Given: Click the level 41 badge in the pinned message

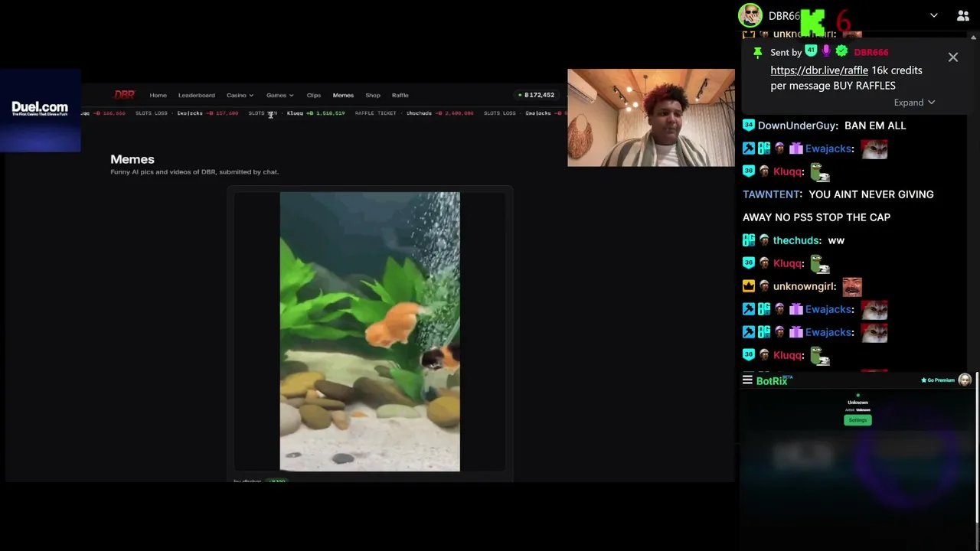Looking at the screenshot, I should pyautogui.click(x=811, y=51).
